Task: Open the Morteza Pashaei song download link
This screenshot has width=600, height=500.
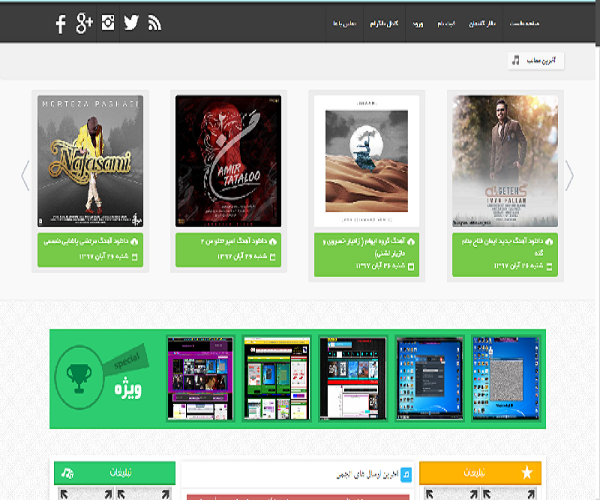Action: click(86, 241)
